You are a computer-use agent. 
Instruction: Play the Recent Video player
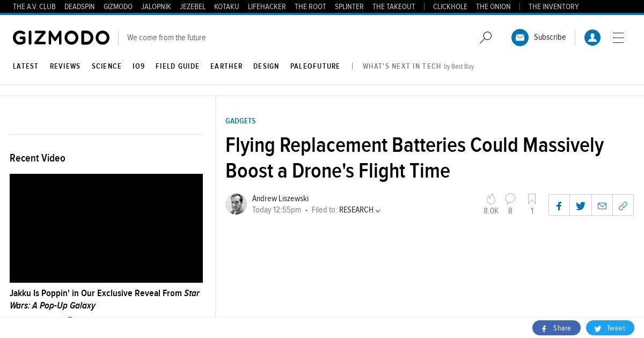click(106, 228)
